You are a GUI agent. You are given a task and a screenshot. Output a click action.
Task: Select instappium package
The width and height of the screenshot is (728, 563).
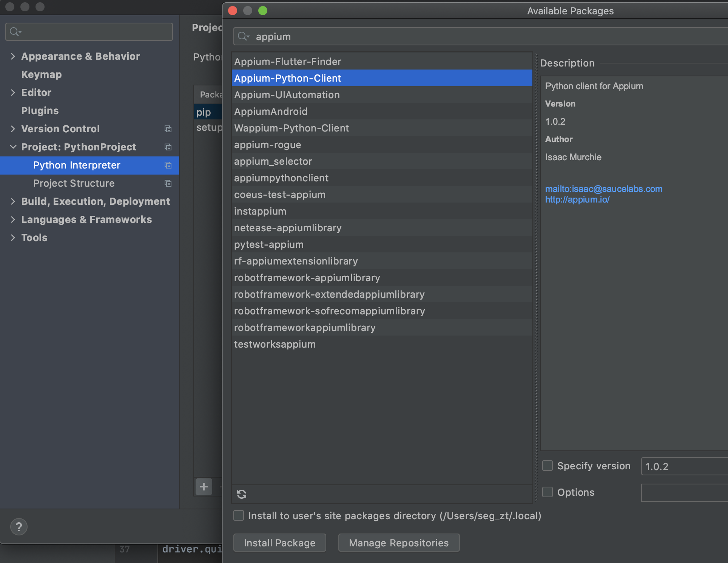(x=382, y=211)
